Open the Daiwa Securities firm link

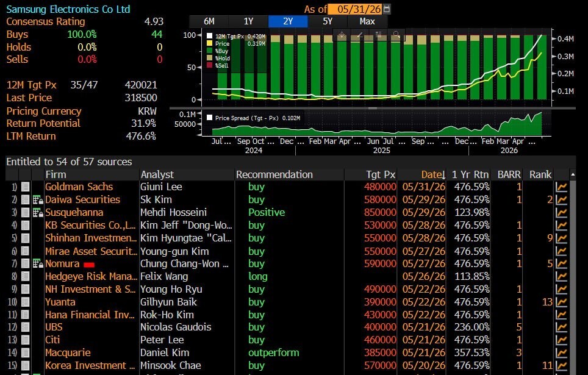[82, 199]
